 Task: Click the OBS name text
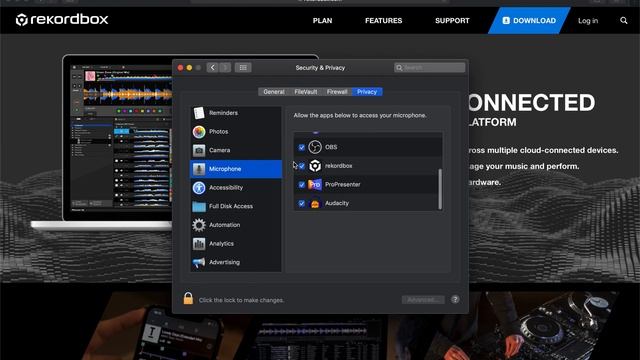331,147
